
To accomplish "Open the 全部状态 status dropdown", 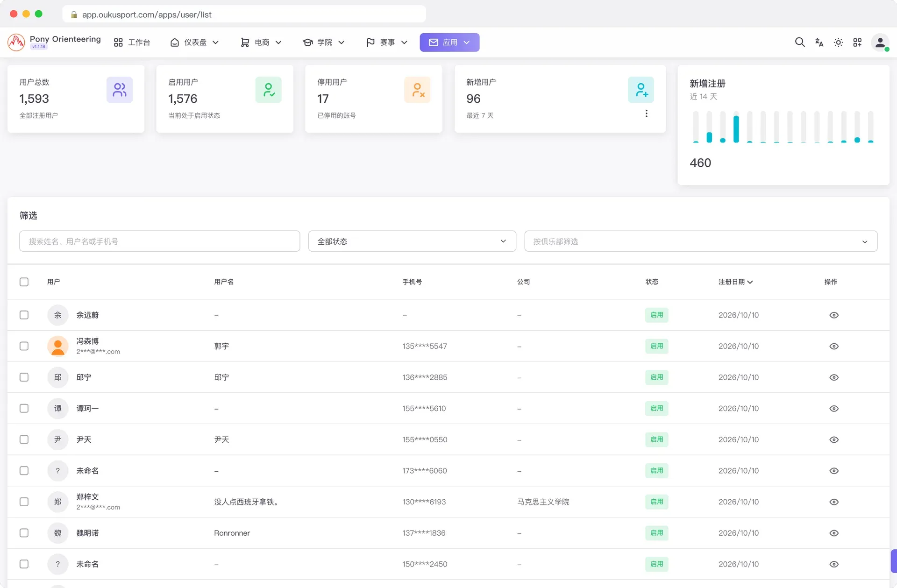I will click(x=412, y=241).
